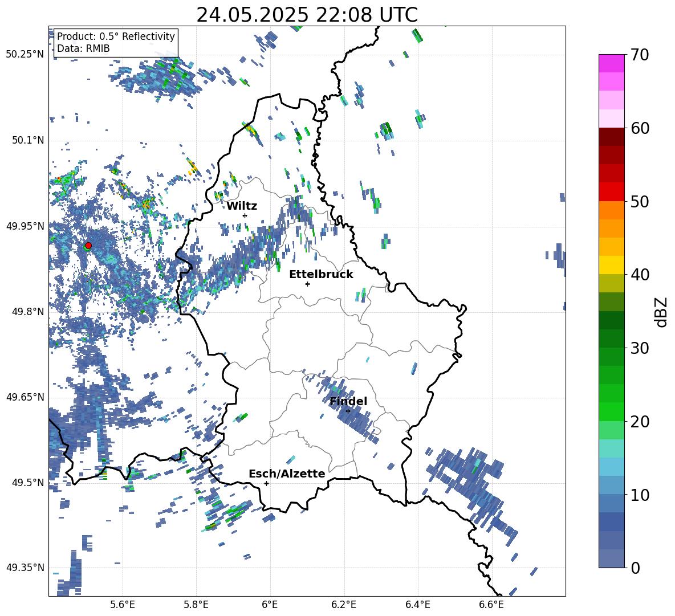Click the Ettelbruck city label
Screen dimensions: 675x616
click(321, 275)
